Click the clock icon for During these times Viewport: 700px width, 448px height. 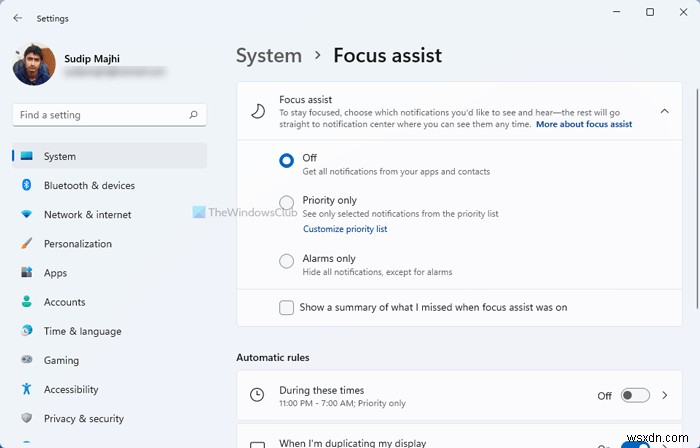pyautogui.click(x=257, y=395)
